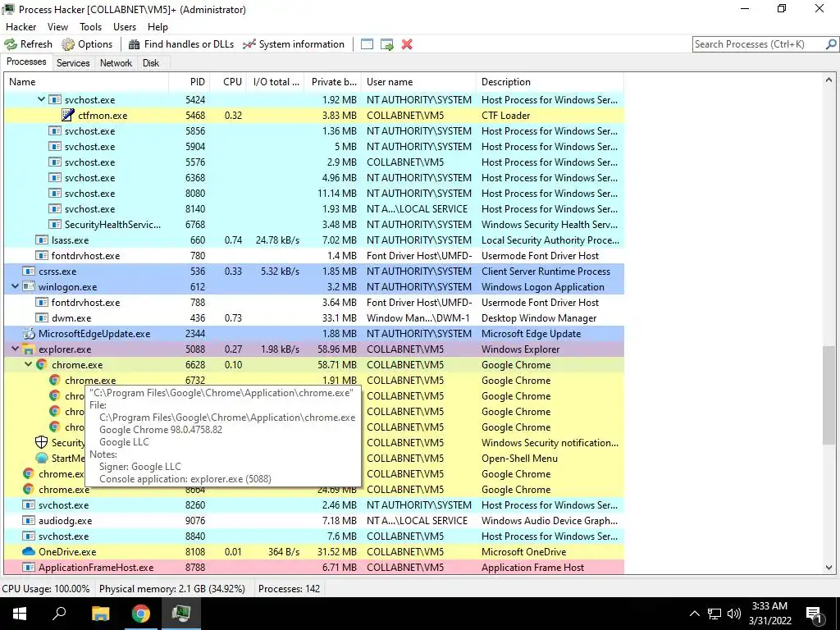Collapse the winlogon.exe tree node
Image resolution: width=840 pixels, height=630 pixels.
(x=15, y=286)
